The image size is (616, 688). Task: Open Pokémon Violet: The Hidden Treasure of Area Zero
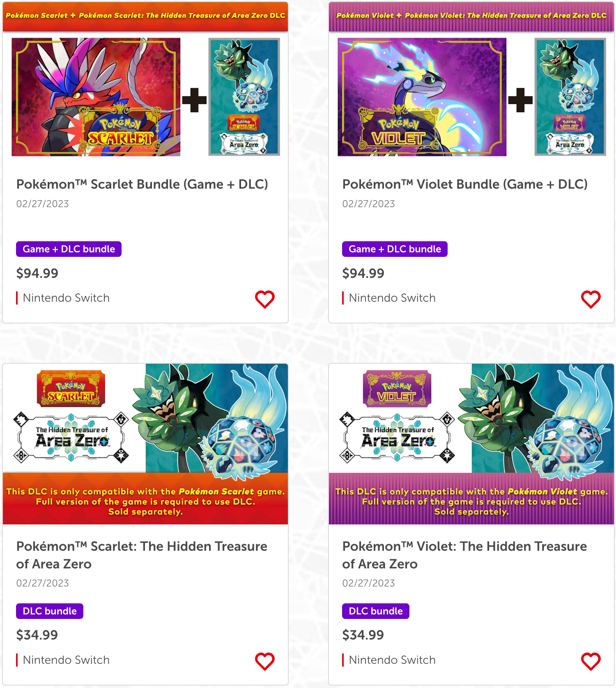tap(464, 555)
